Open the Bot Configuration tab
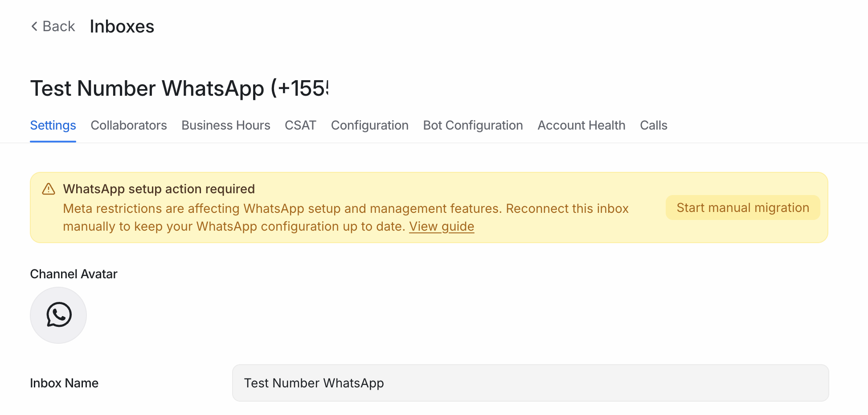868x415 pixels. click(x=473, y=126)
